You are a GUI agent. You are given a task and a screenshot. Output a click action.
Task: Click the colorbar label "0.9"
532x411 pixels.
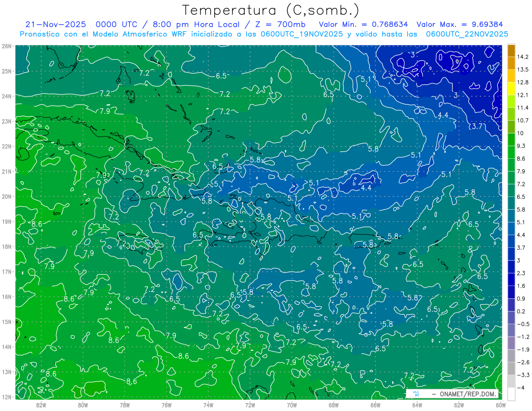pyautogui.click(x=522, y=298)
